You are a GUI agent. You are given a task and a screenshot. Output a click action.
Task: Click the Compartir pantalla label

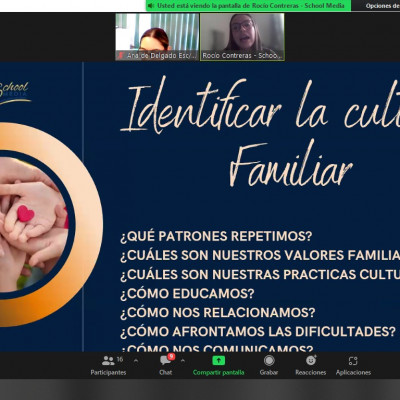click(x=219, y=372)
